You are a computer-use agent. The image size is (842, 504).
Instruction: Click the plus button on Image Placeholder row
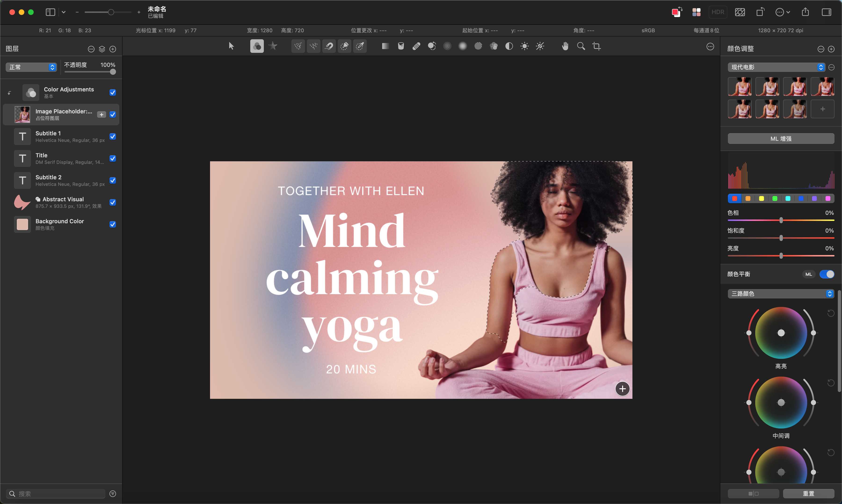click(102, 115)
